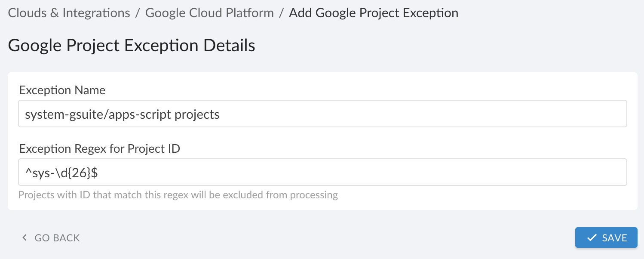
Task: Click the Google Project Exception Details heading
Action: pyautogui.click(x=131, y=45)
